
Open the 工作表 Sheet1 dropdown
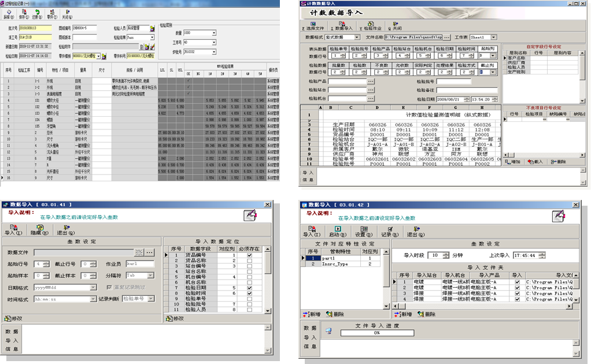click(494, 37)
